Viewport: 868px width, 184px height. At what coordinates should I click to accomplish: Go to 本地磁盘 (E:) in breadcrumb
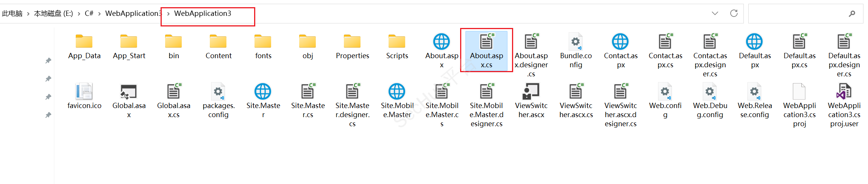(x=53, y=14)
